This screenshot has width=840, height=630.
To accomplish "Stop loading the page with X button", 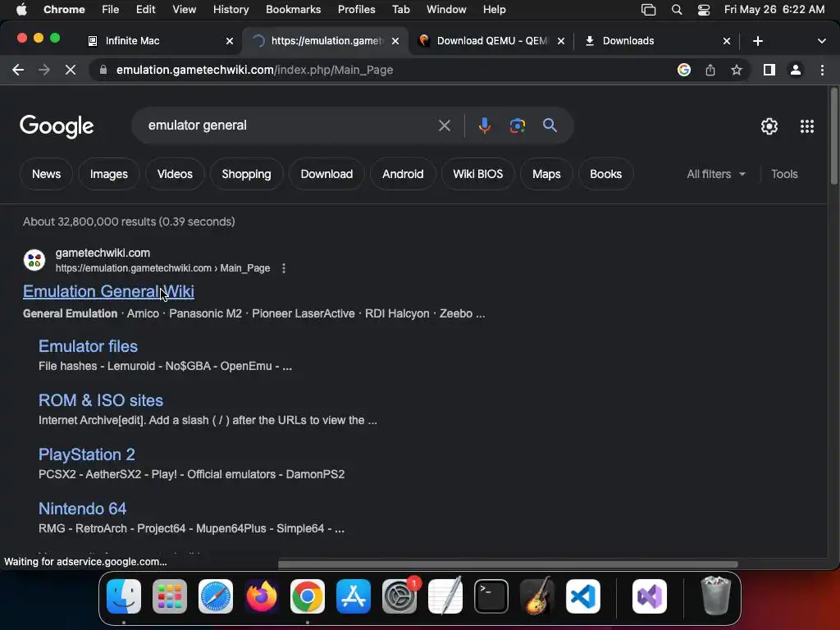I will (71, 70).
